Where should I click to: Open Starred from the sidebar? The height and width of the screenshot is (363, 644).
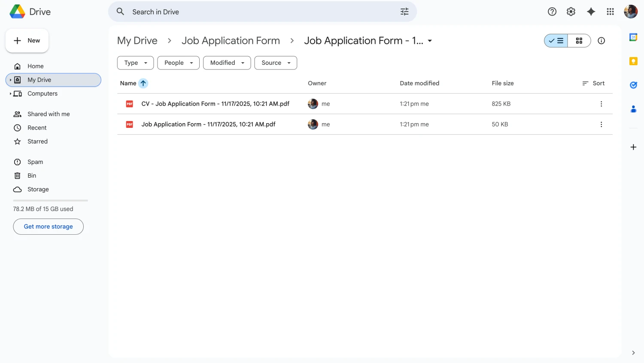point(37,141)
